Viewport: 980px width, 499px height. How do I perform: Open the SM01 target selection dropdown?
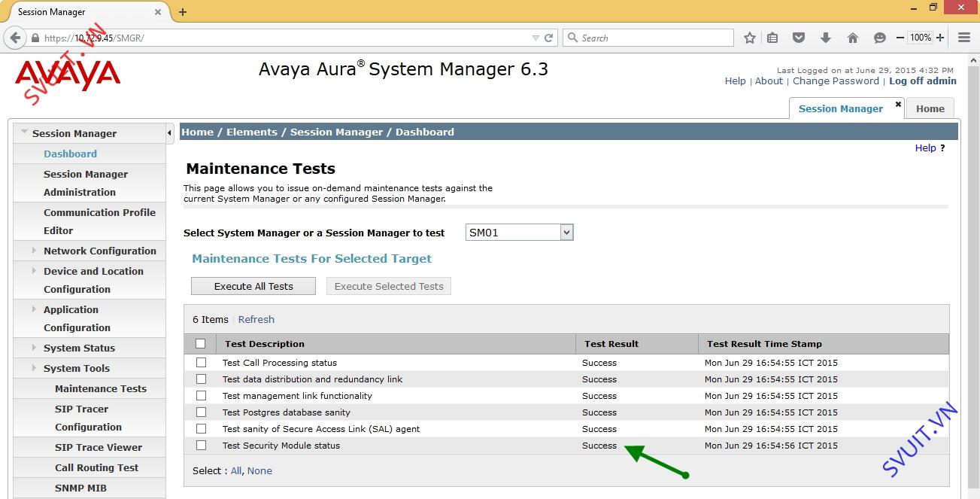tap(520, 233)
